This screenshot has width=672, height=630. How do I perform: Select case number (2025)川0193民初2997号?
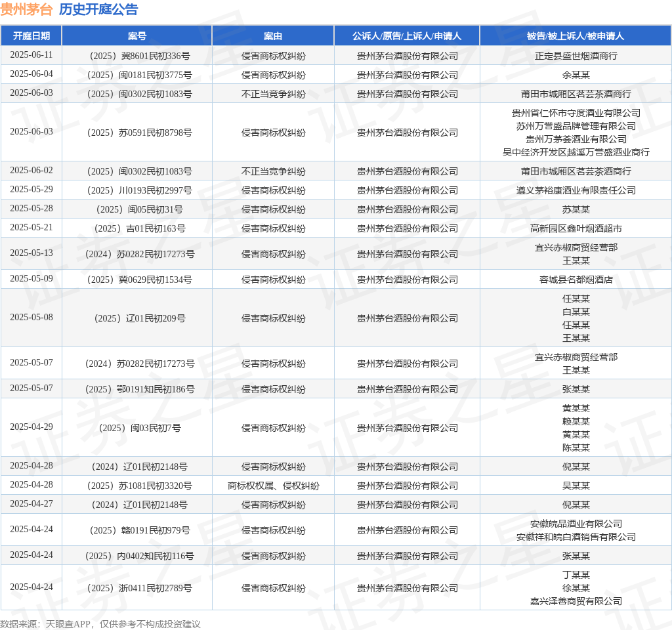[140, 190]
